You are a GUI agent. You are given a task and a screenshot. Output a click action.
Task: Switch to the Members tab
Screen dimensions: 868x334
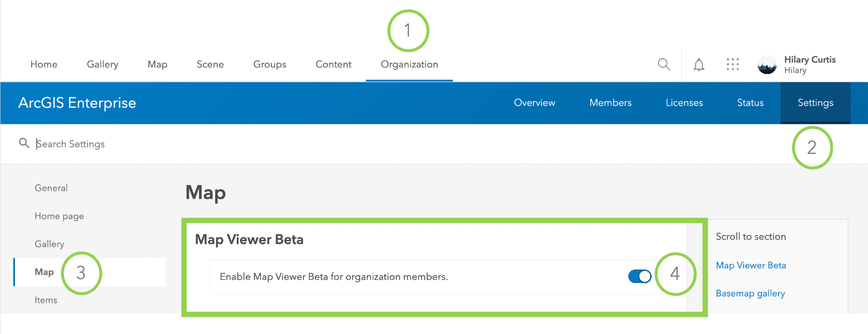610,103
